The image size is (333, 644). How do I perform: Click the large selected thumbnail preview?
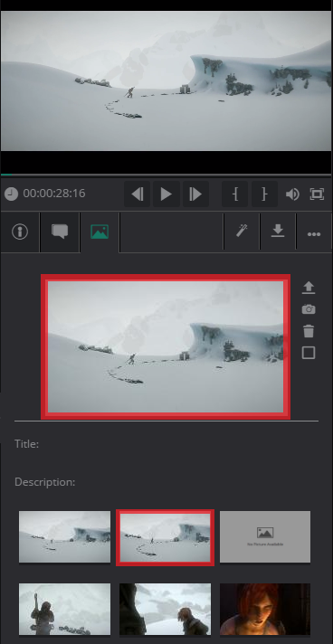pos(166,347)
